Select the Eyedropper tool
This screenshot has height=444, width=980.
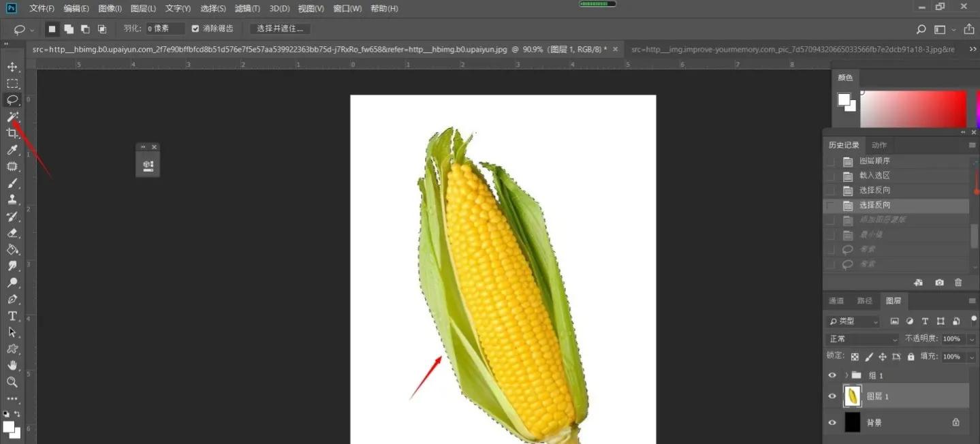tap(12, 150)
